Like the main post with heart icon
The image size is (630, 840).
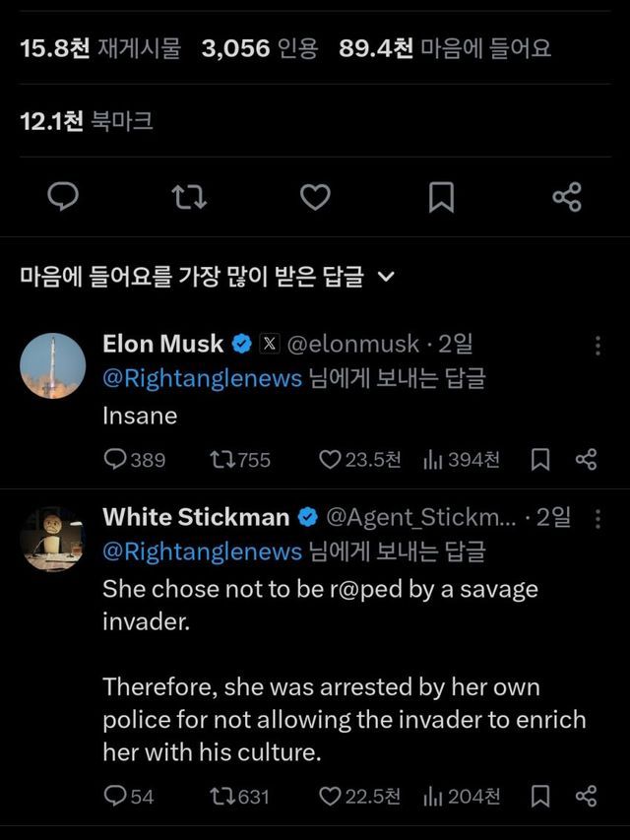[x=315, y=197]
